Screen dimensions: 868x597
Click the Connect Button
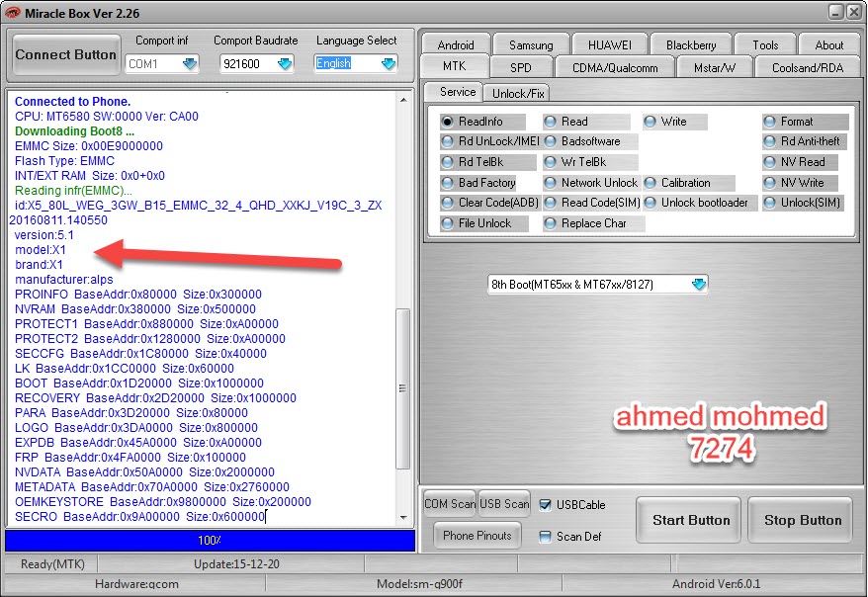66,54
